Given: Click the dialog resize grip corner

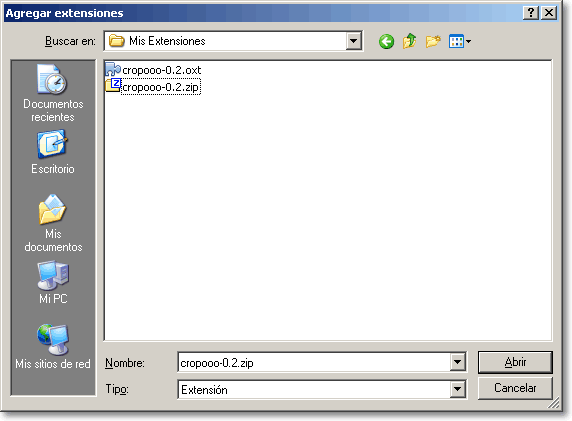Looking at the screenshot, I should click(554, 403).
